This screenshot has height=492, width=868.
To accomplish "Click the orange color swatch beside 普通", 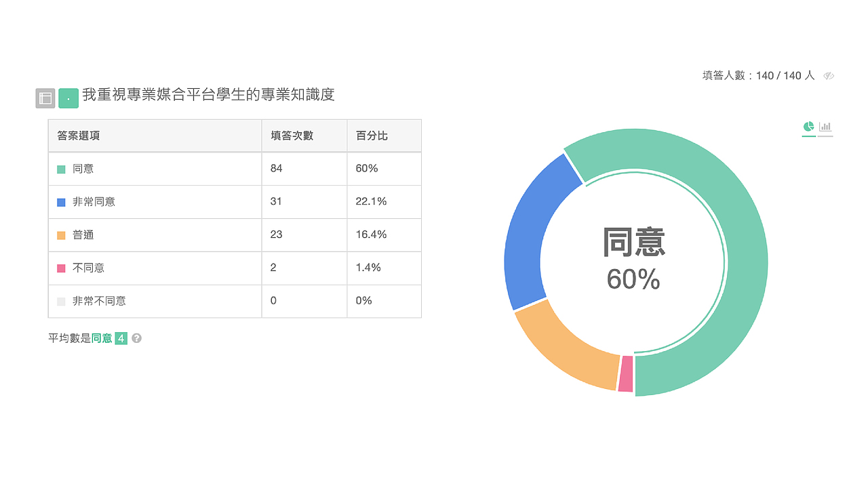I will pyautogui.click(x=60, y=234).
